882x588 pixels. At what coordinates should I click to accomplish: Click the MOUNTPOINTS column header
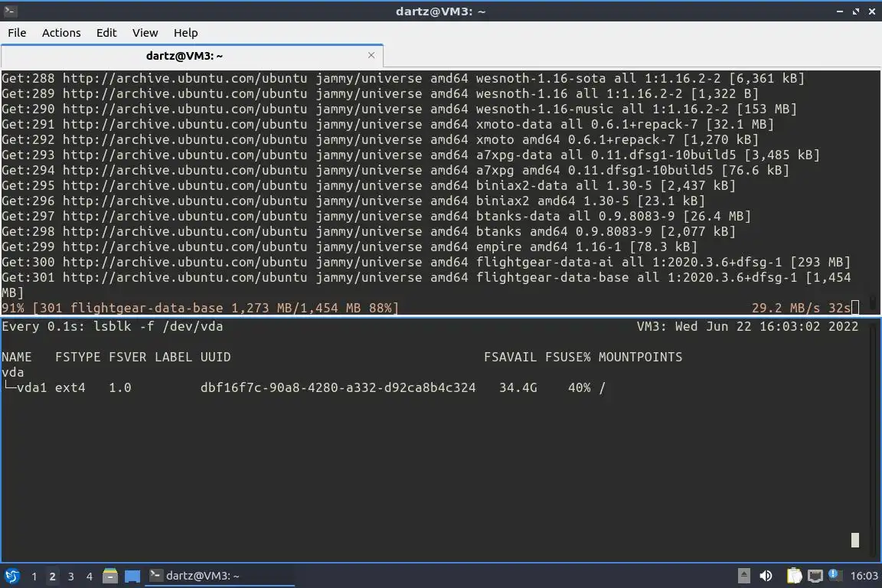click(x=640, y=357)
